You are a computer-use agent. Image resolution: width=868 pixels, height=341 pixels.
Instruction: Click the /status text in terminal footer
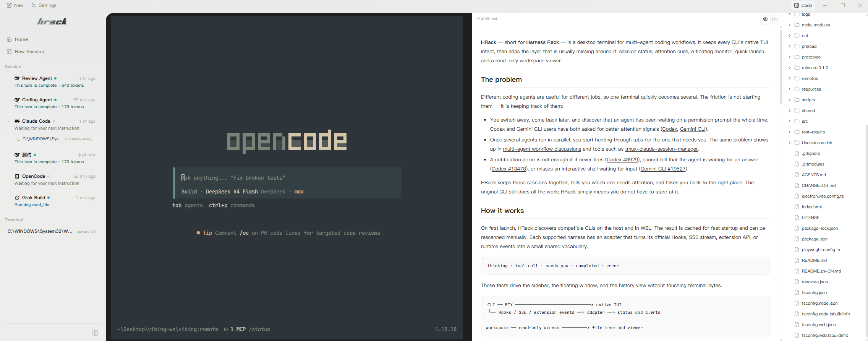click(x=259, y=329)
